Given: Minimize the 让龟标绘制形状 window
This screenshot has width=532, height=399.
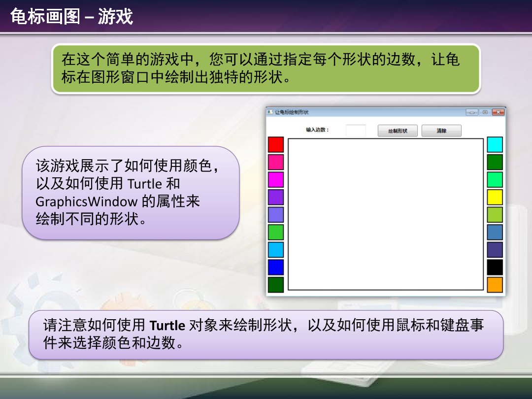Looking at the screenshot, I should (x=472, y=112).
